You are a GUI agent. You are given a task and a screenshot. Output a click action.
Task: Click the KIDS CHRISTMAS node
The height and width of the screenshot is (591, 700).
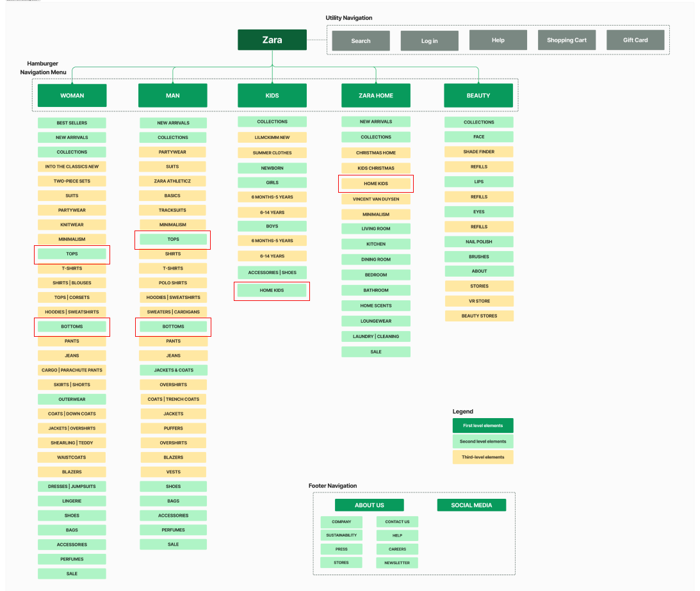tap(376, 168)
